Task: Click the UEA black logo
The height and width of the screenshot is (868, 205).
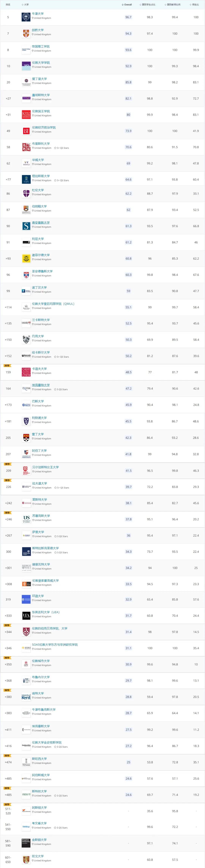Action: pos(26,615)
